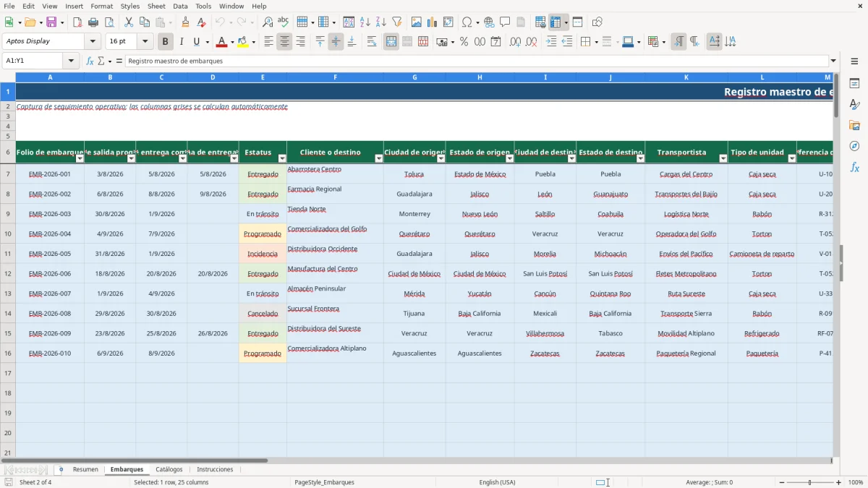Screen dimensions: 868x488
Task: Click Clear Direct Formatting icon
Action: [x=201, y=22]
